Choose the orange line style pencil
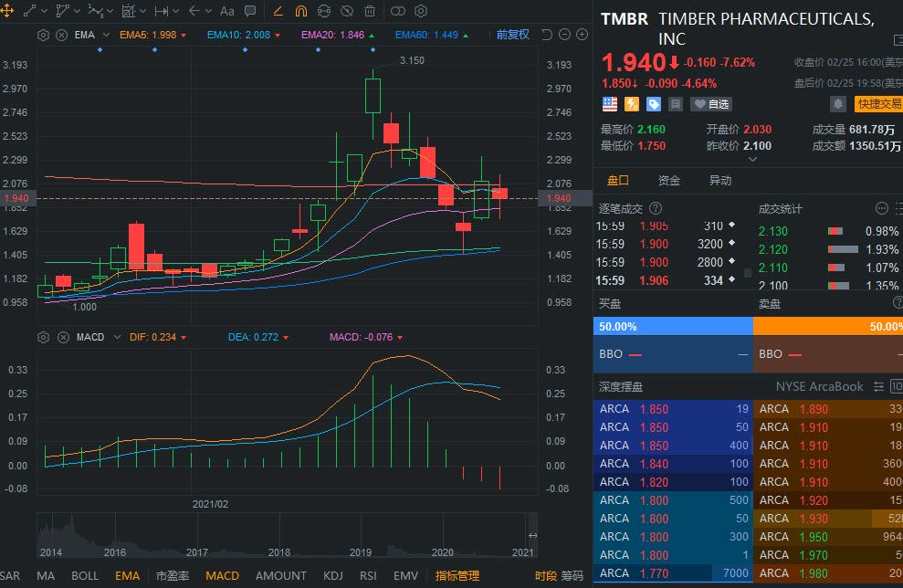 coord(278,10)
